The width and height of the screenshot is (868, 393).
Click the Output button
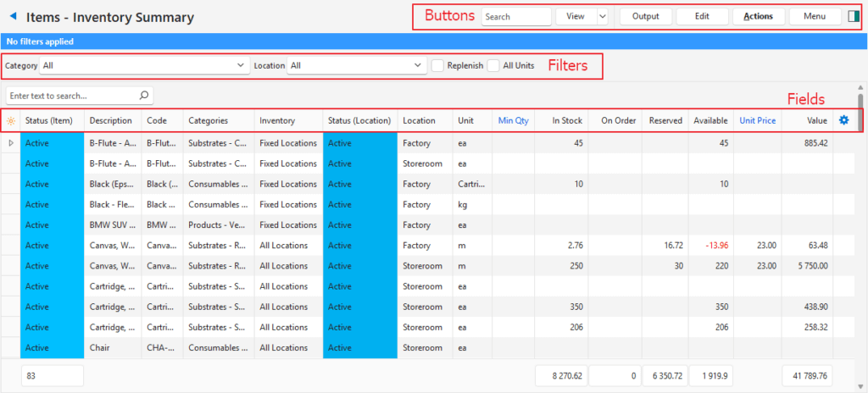click(x=646, y=16)
